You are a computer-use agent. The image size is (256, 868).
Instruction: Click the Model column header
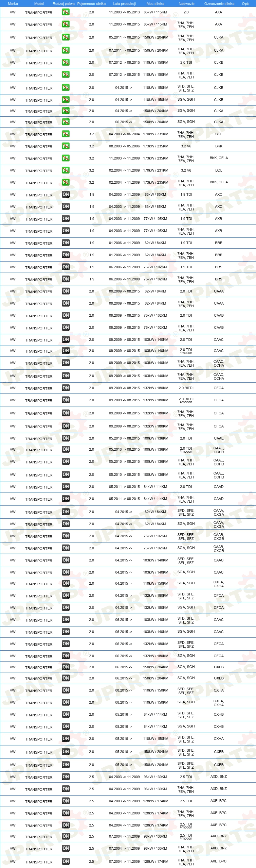click(39, 4)
